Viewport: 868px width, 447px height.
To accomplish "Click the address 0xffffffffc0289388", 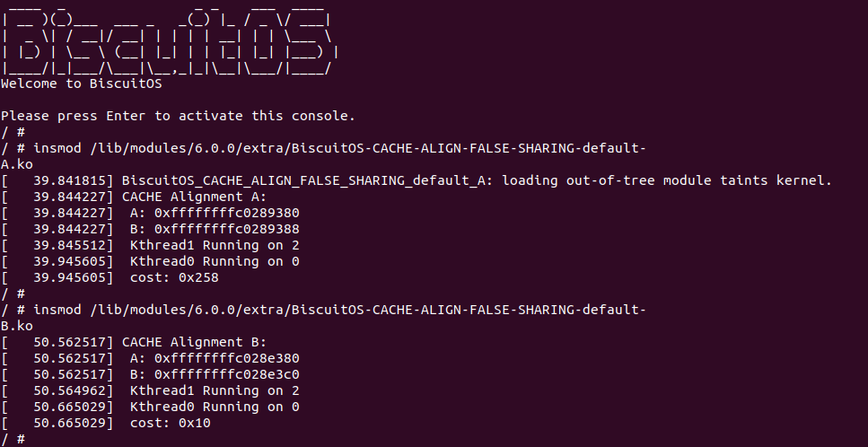I will [227, 229].
